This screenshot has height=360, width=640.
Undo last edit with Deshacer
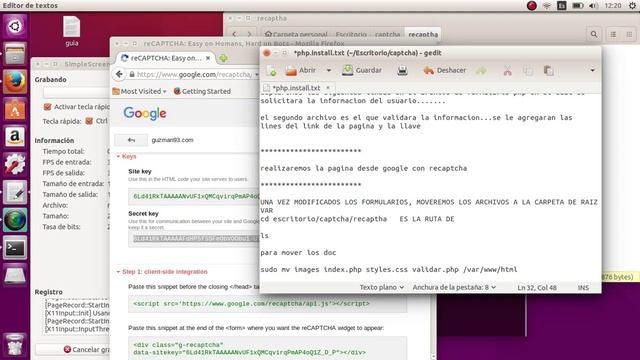(x=444, y=71)
